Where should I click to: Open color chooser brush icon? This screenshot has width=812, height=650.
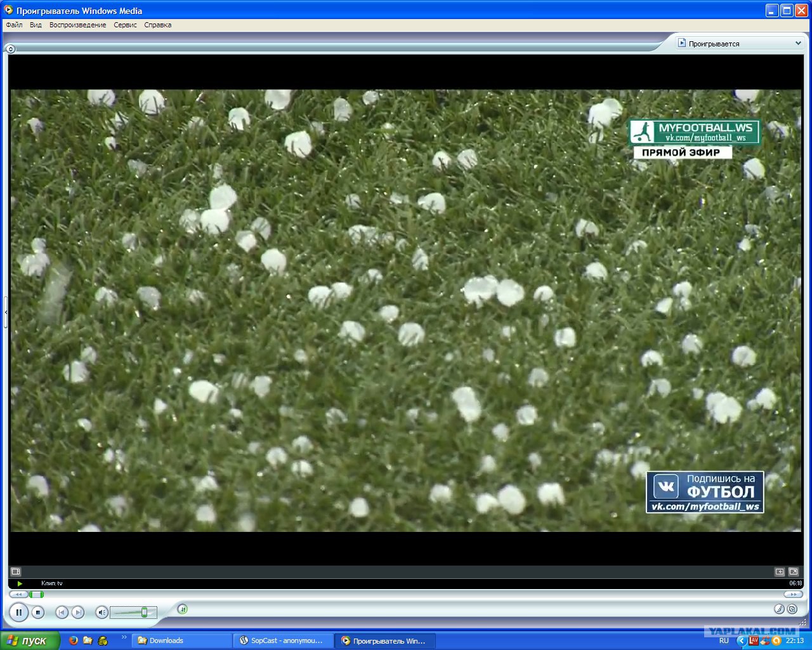[x=780, y=609]
